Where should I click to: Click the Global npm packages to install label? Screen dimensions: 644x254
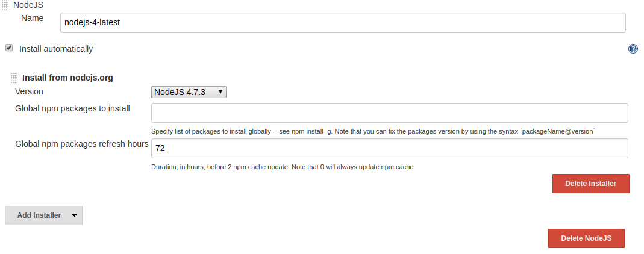click(72, 108)
